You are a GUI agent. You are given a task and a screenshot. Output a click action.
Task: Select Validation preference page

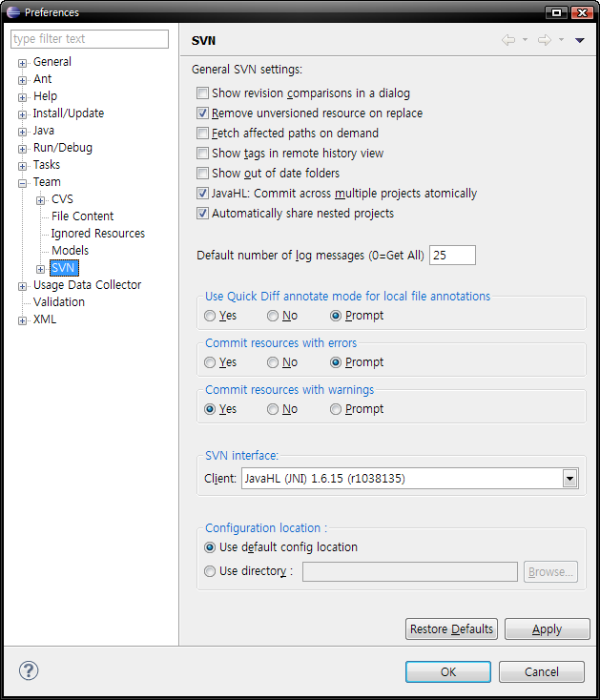coord(59,302)
